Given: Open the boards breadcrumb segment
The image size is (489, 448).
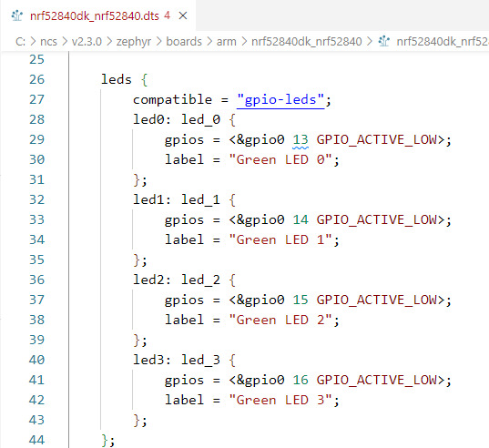Looking at the screenshot, I should (x=184, y=42).
